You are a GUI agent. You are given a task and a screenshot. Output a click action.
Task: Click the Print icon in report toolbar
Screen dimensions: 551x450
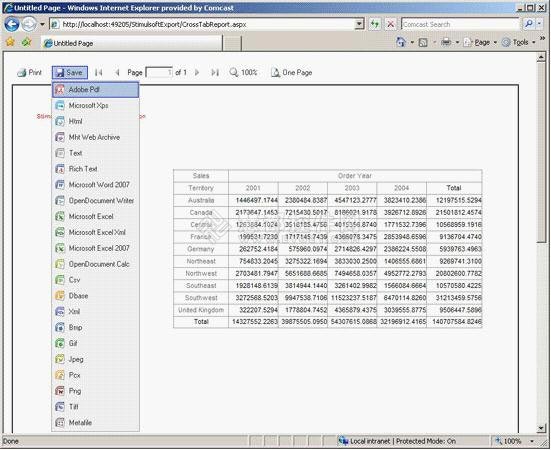pyautogui.click(x=22, y=73)
